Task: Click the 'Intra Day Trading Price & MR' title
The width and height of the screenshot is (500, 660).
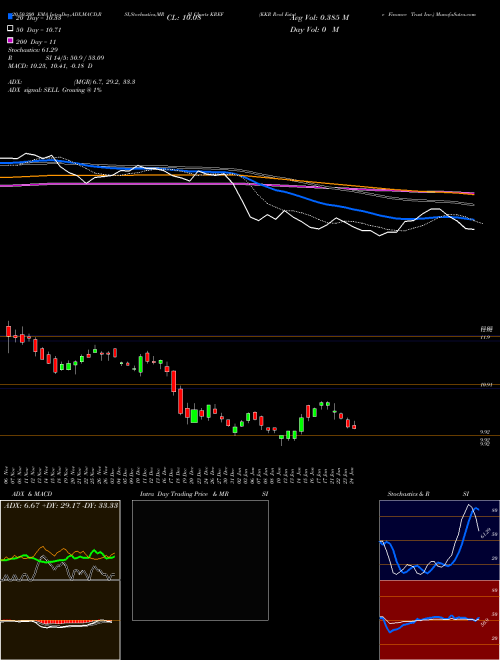Action: tap(184, 494)
